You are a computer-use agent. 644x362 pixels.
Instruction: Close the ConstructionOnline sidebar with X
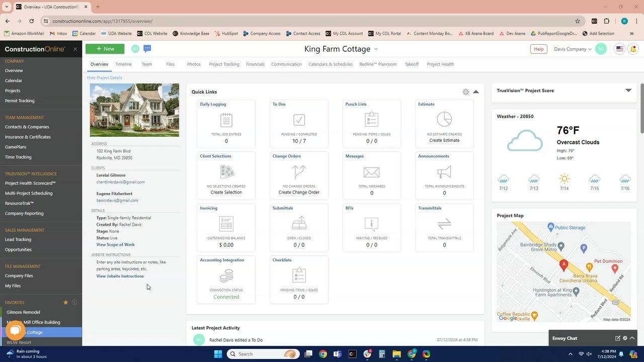tap(75, 49)
